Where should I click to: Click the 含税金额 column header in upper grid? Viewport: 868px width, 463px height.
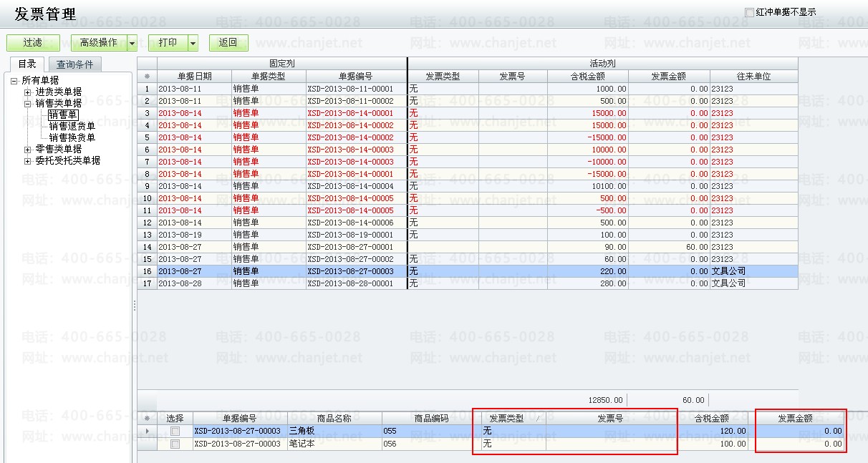point(587,77)
